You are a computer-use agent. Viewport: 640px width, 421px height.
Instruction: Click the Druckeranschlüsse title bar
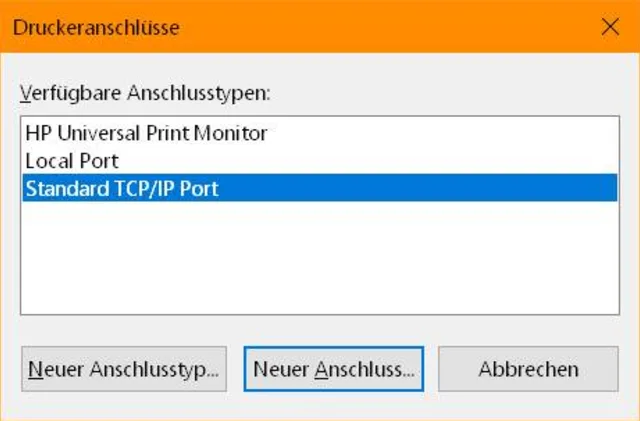coord(300,27)
